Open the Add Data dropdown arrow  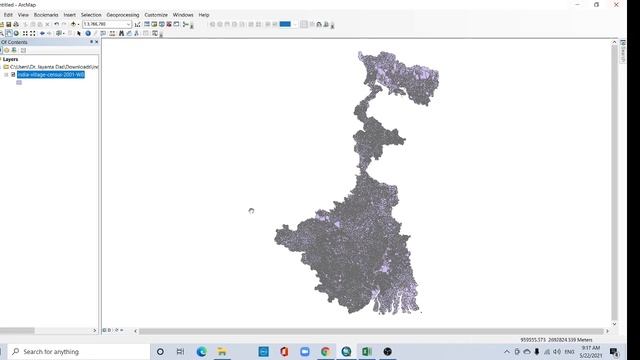pyautogui.click(x=78, y=24)
